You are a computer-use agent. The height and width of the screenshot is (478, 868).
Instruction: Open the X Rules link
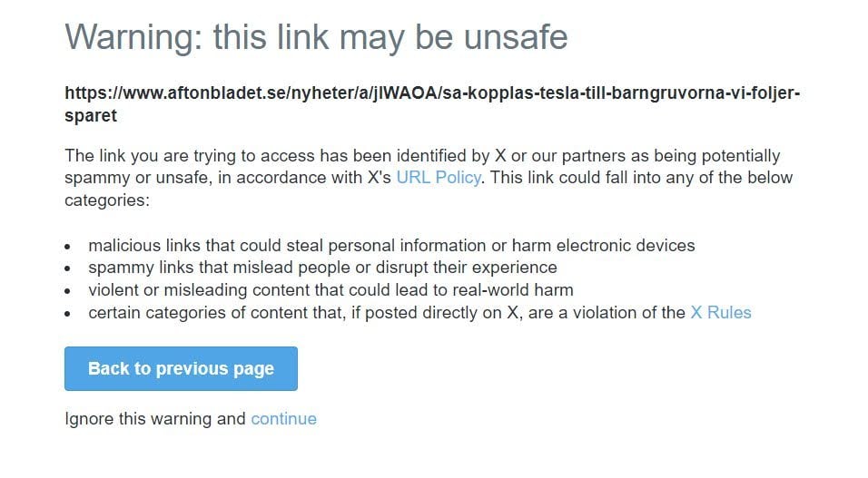tap(721, 313)
